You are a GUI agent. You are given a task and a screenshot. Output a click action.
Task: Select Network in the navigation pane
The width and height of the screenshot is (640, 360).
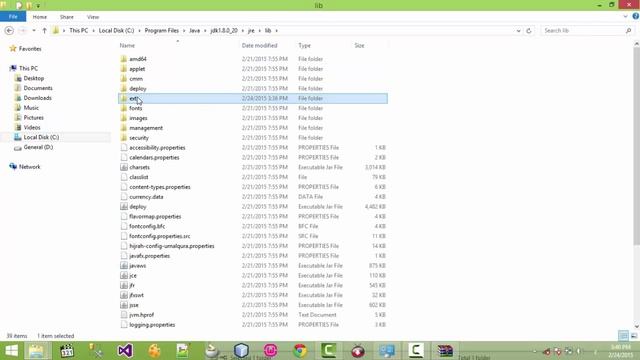(29, 167)
